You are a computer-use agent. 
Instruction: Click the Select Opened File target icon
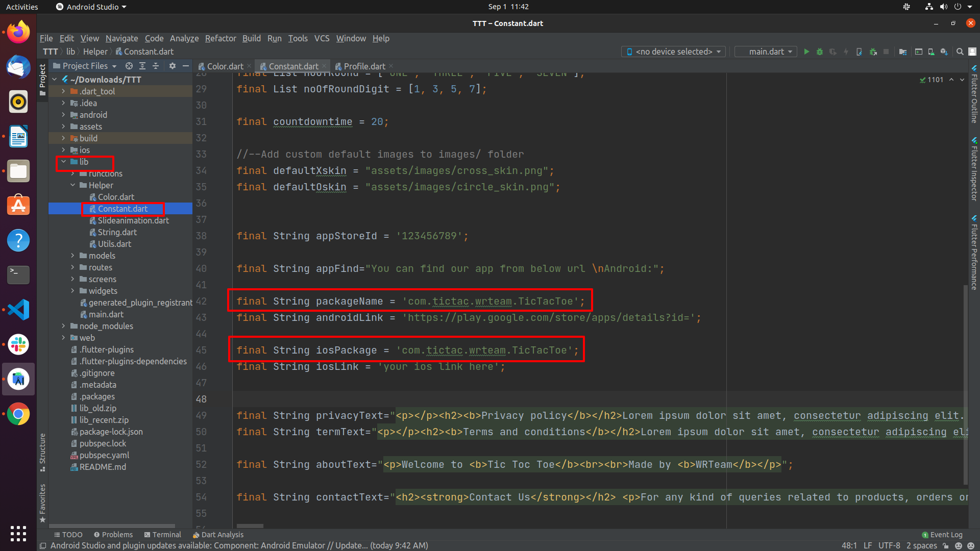tap(129, 66)
